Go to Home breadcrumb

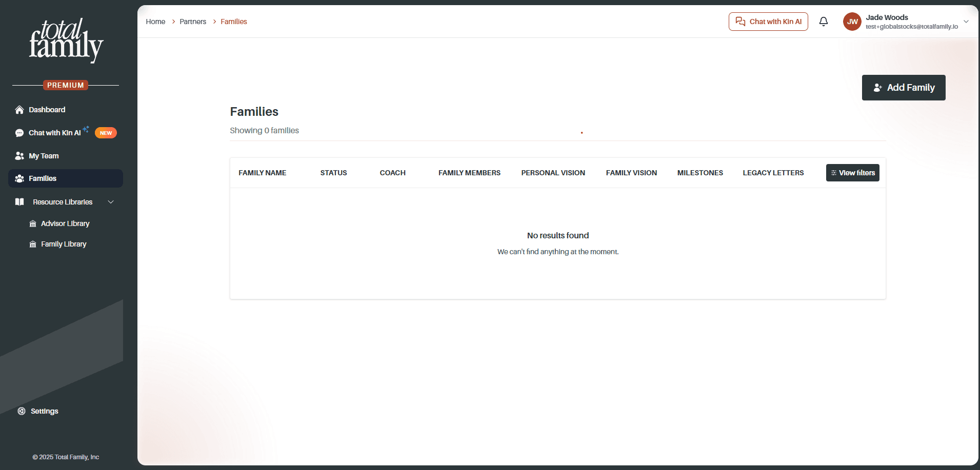155,22
